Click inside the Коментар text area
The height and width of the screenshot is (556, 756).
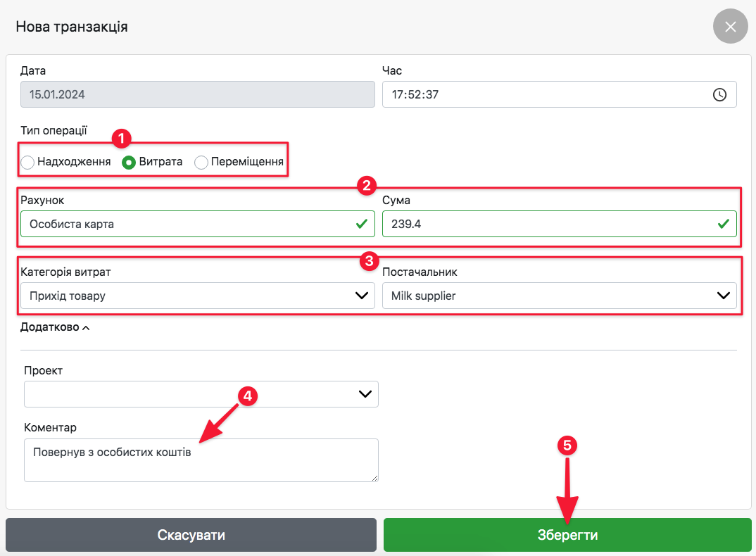click(201, 465)
